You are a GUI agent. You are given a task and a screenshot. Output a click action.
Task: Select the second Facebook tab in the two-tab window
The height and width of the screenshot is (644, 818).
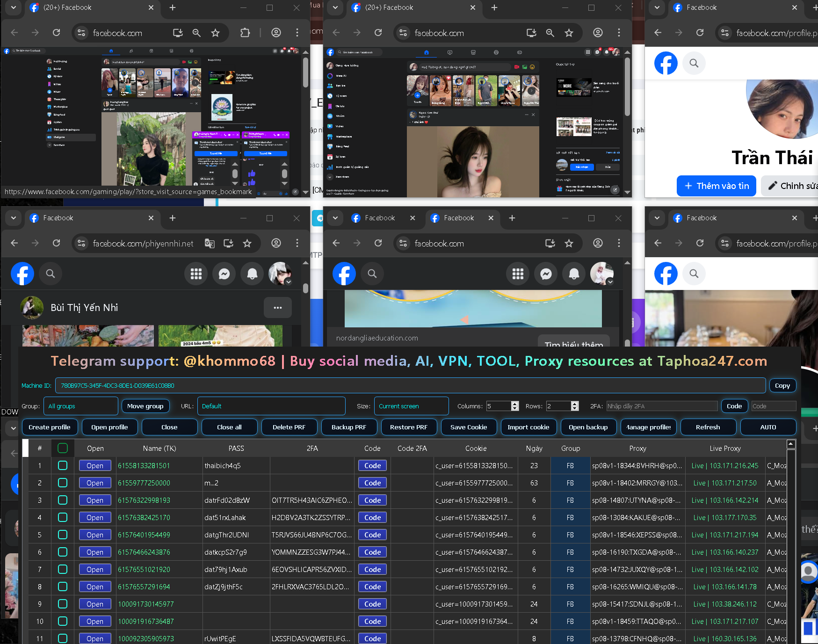463,218
